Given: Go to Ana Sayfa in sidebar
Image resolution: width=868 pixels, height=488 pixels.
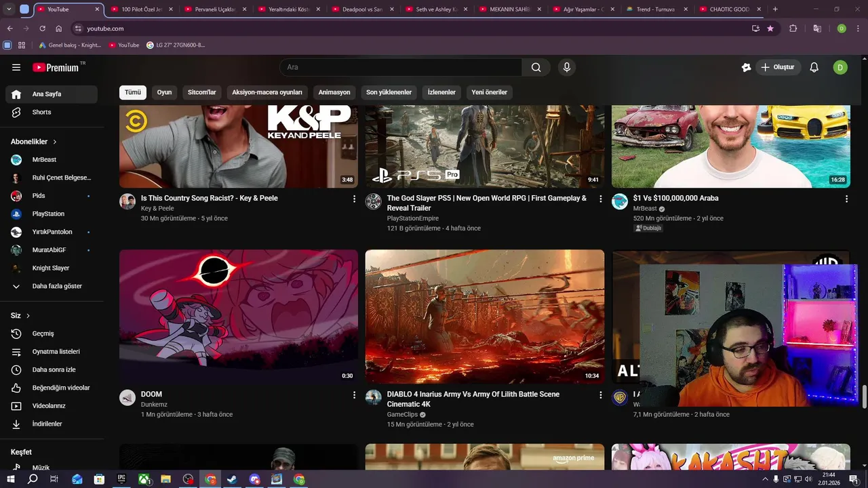Looking at the screenshot, I should click(52, 94).
